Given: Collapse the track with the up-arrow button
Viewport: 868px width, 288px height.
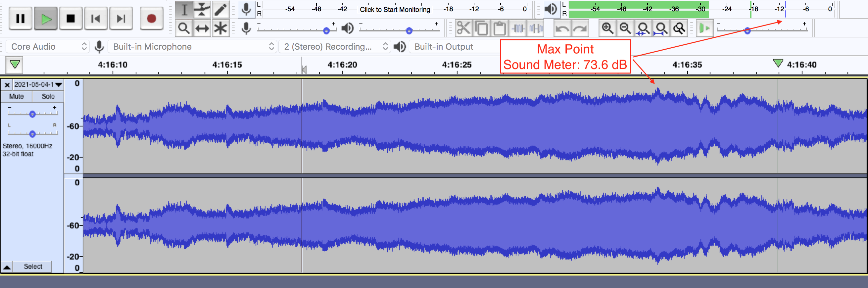Looking at the screenshot, I should click(x=7, y=267).
